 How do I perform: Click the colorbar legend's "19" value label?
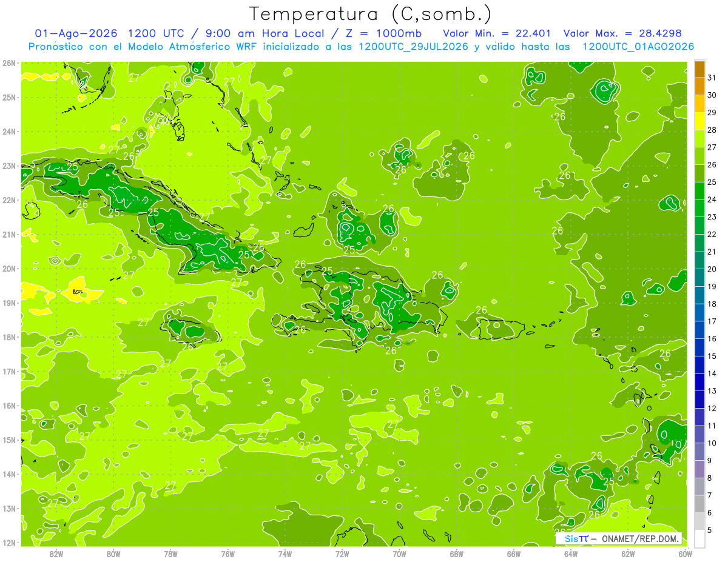pos(712,286)
